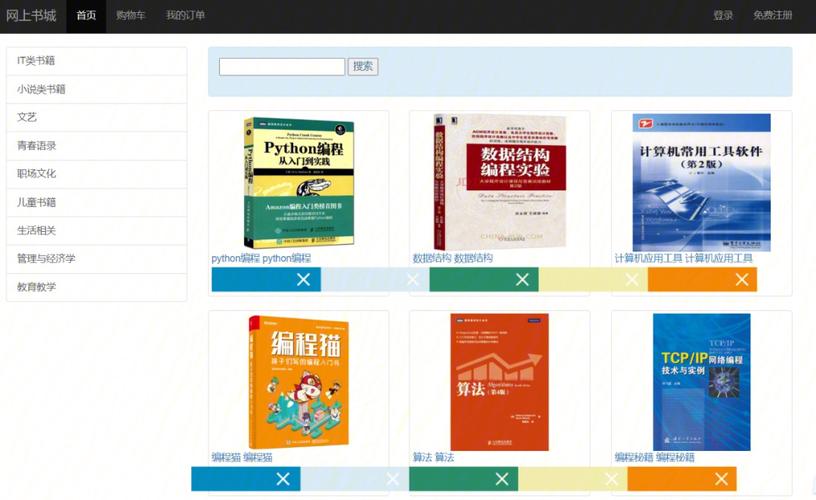Open the 免费注册 registration page
The image size is (816, 500).
pos(773,16)
